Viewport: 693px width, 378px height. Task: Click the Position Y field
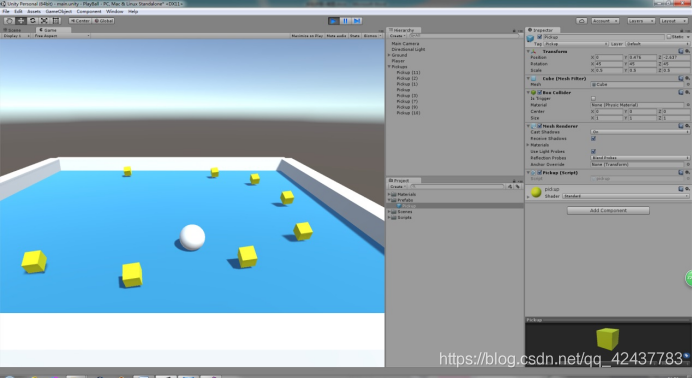pyautogui.click(x=642, y=57)
